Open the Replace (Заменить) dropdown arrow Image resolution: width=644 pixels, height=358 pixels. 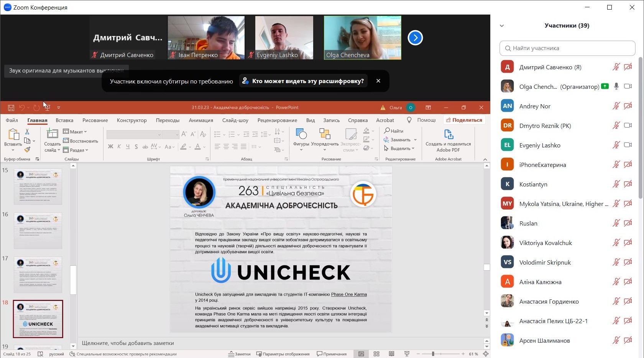pos(415,140)
